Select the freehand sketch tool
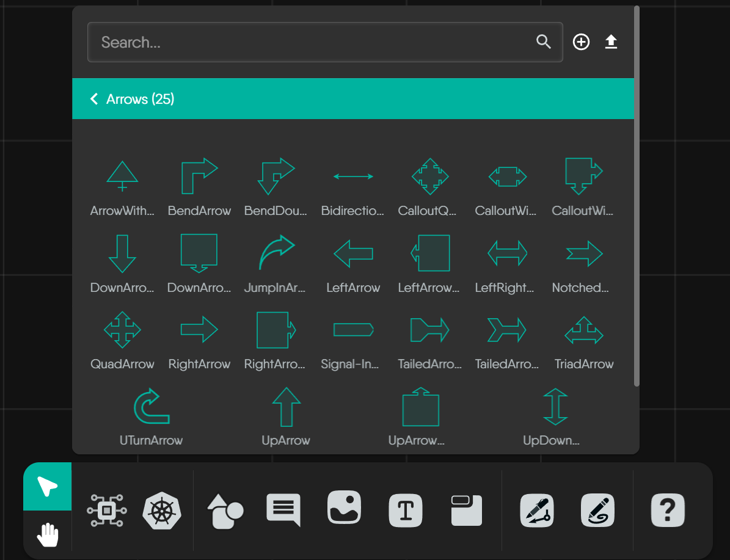This screenshot has height=560, width=730. pos(598,511)
